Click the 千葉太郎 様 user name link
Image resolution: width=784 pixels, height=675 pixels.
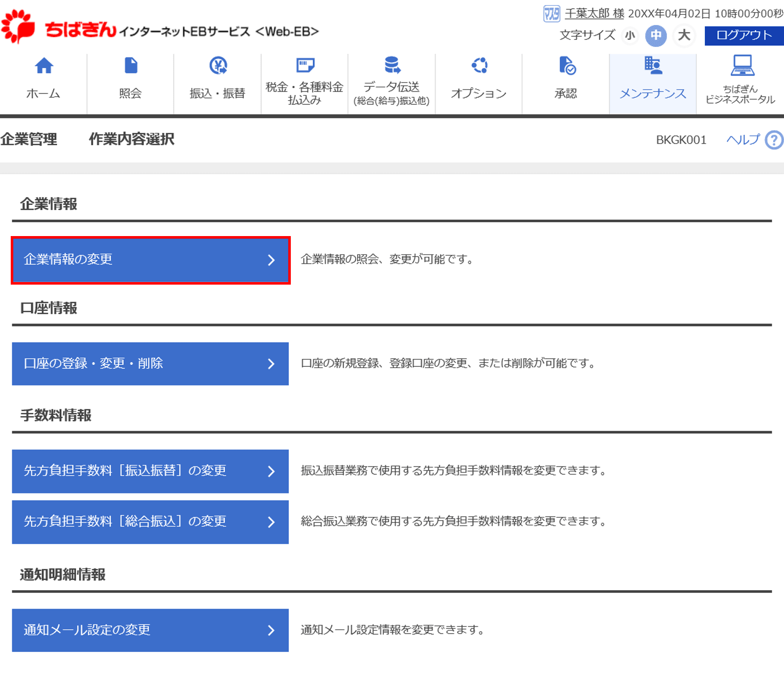coord(594,14)
